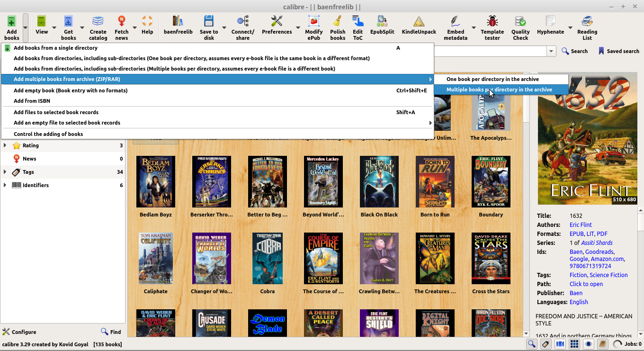
Task: Select the Bedlam Boyz book cover
Action: (x=156, y=182)
